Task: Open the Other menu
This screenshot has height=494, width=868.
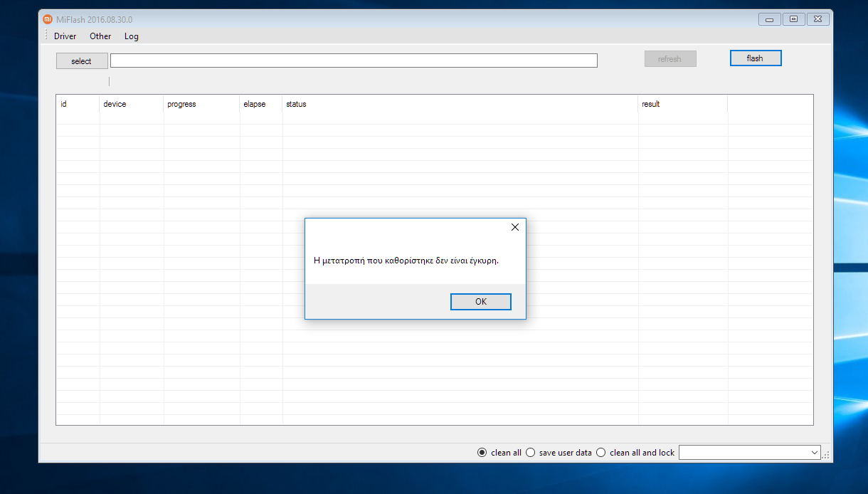Action: [x=100, y=36]
